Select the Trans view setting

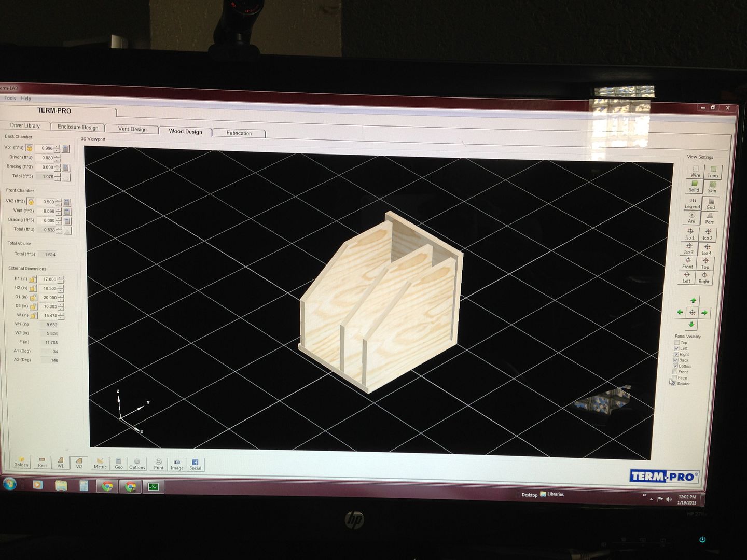coord(713,172)
